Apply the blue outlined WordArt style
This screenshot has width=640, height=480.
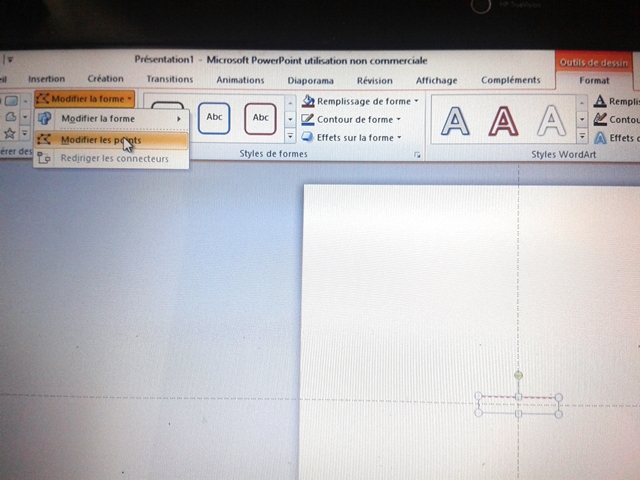click(x=456, y=120)
